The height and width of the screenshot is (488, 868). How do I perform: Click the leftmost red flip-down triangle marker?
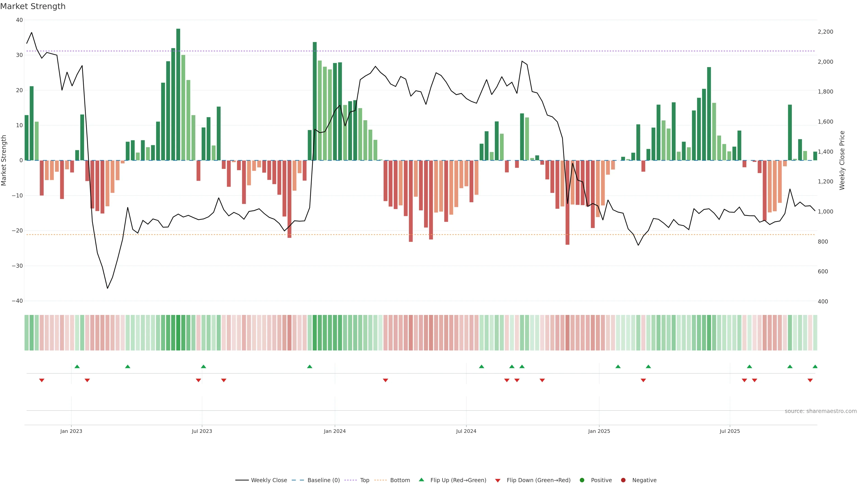(42, 380)
